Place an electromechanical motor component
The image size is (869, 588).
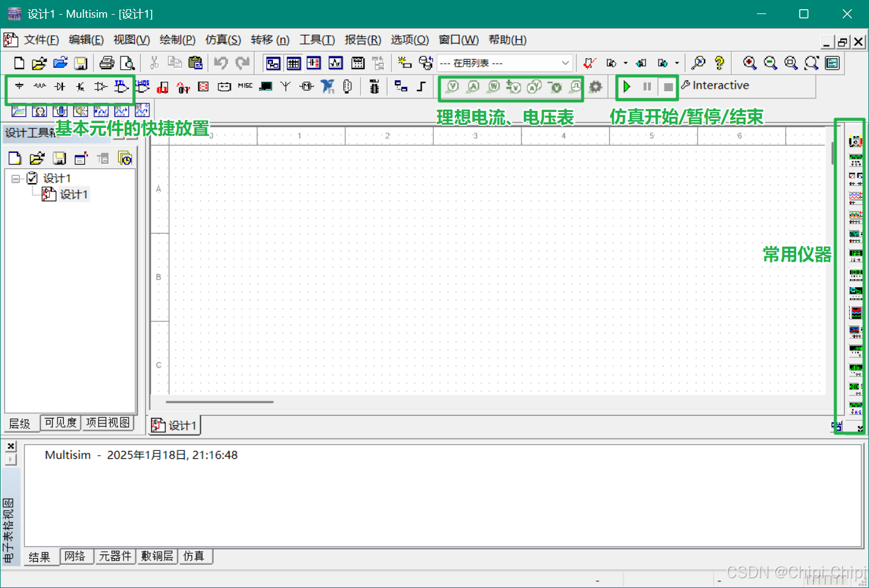click(x=307, y=86)
